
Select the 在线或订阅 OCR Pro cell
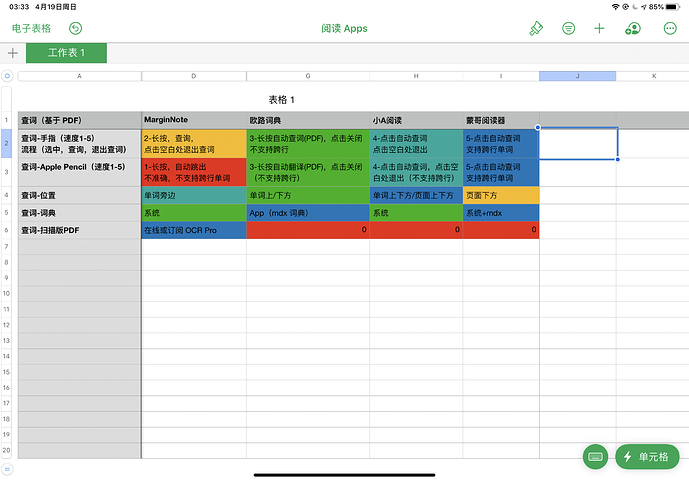194,230
